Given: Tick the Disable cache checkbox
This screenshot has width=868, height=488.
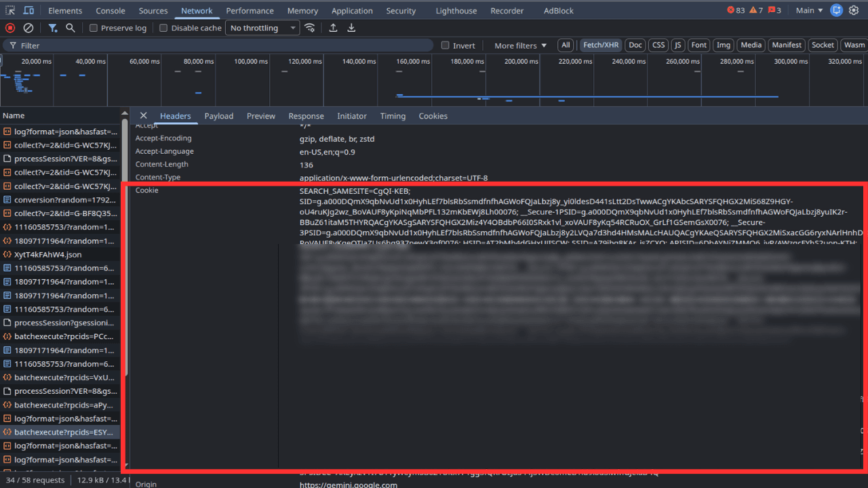Looking at the screenshot, I should coord(163,28).
